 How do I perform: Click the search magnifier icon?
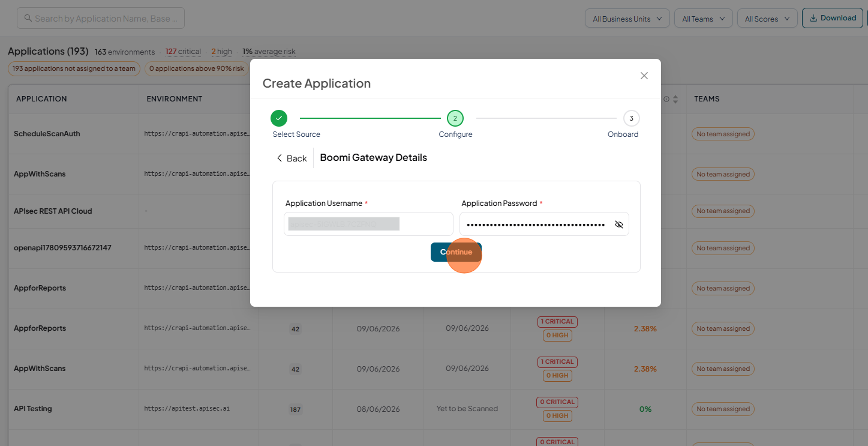pos(28,18)
